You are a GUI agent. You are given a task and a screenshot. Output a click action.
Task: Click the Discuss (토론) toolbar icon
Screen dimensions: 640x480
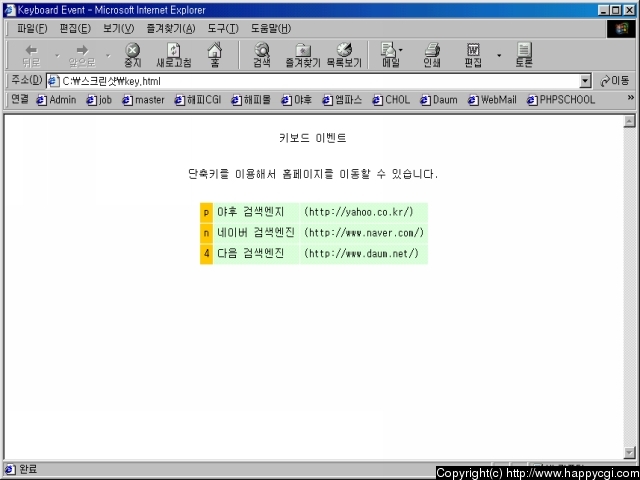tap(524, 54)
